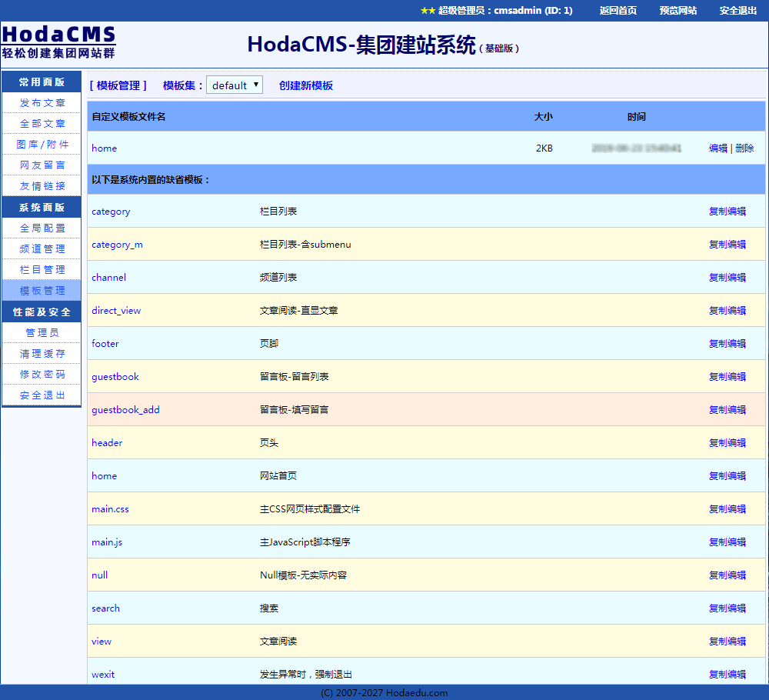This screenshot has width=769, height=700.
Task: Click the footer template name
Action: click(x=105, y=343)
